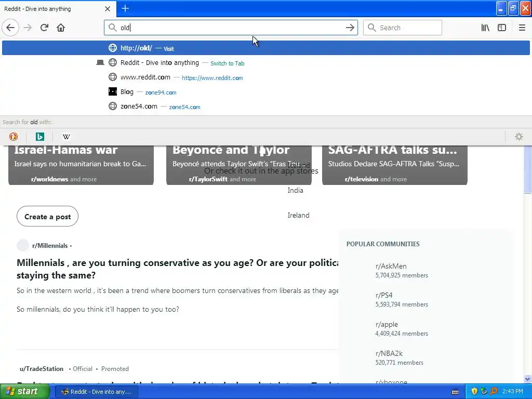The width and height of the screenshot is (532, 399).
Task: Click the orange magnifier icon in the system tray
Action: 494,391
